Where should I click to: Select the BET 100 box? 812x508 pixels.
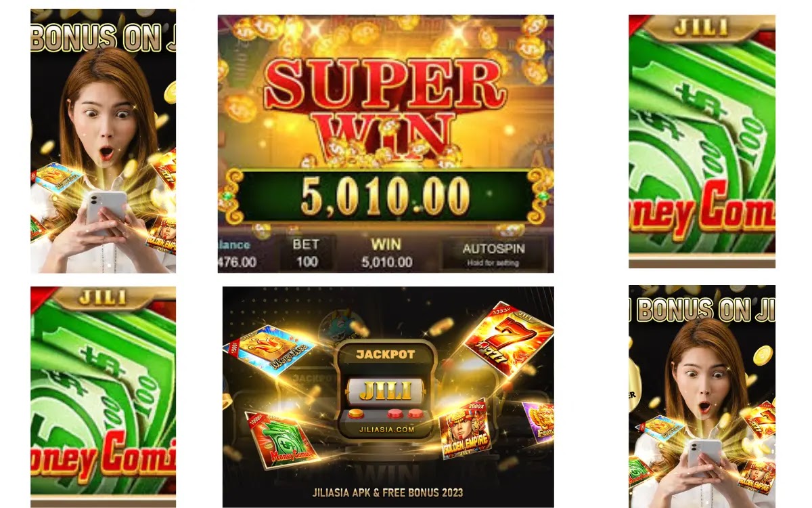[x=307, y=253]
